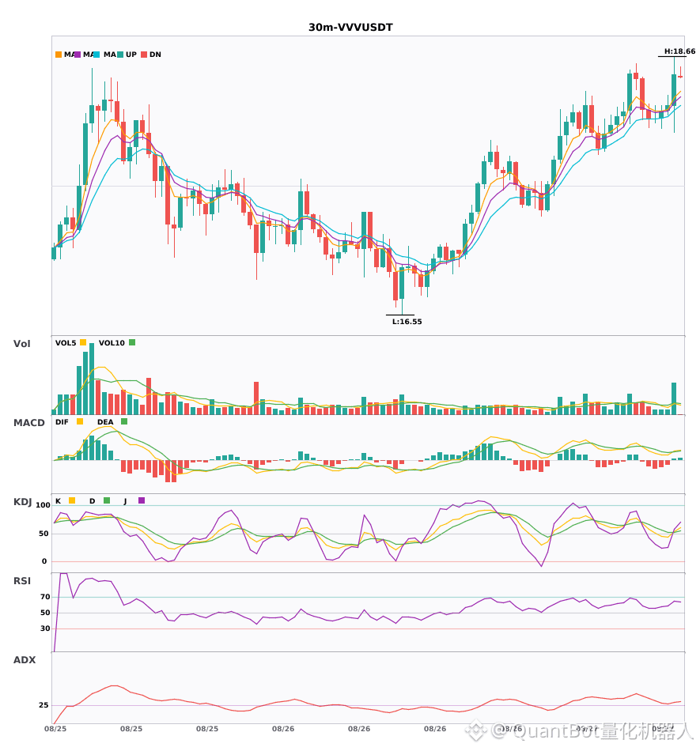Select the red DN legend swatch

coord(144,55)
